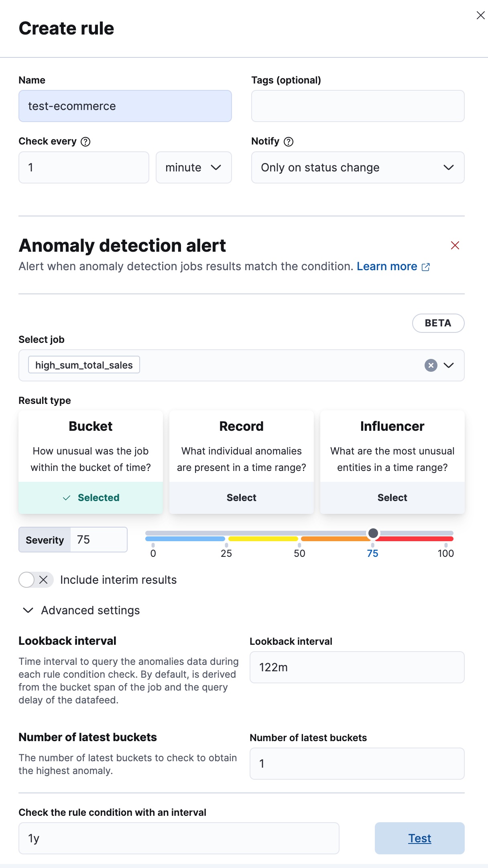Viewport: 488px width, 868px height.
Task: Remove the Anomaly detection alert via red X
Action: (x=455, y=245)
